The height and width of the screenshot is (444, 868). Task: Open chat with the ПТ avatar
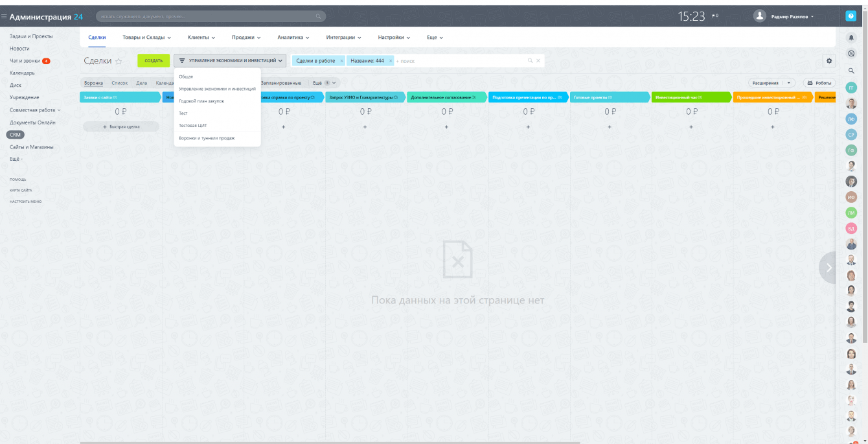coord(851,88)
